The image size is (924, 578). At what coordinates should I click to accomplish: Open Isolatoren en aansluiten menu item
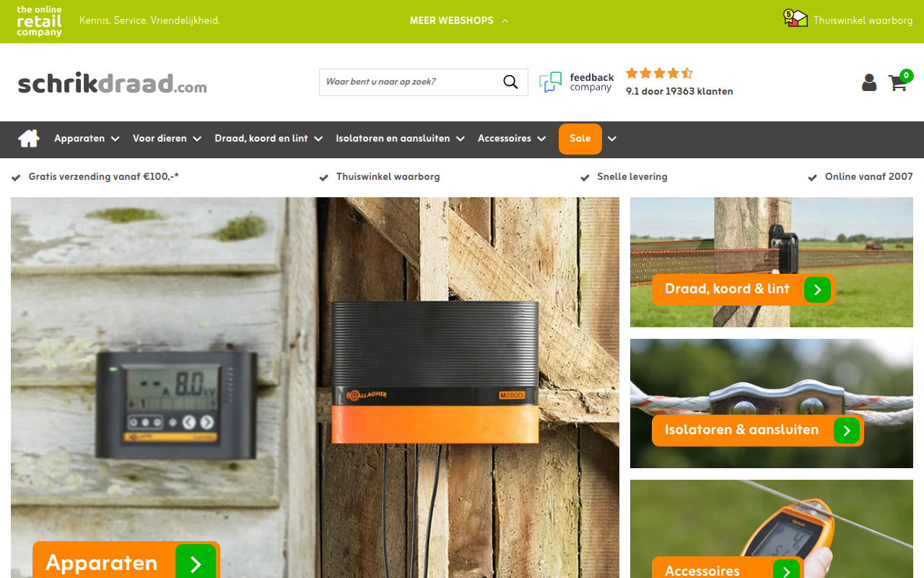tap(393, 139)
